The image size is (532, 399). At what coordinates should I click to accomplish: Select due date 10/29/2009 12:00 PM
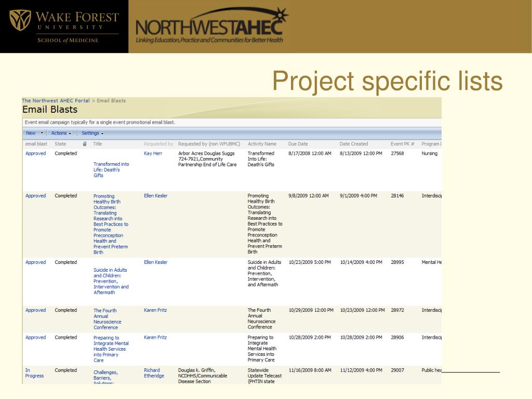click(311, 310)
